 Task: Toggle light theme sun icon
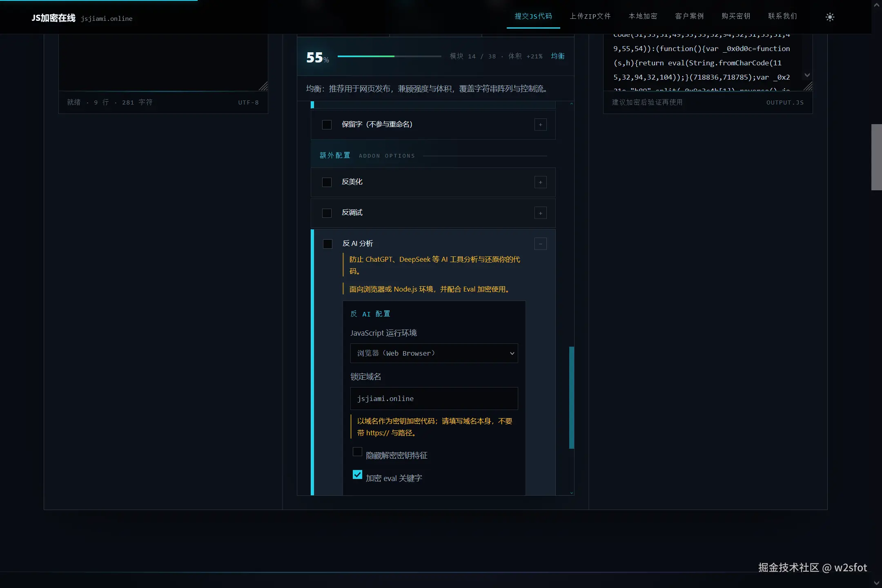pos(830,17)
